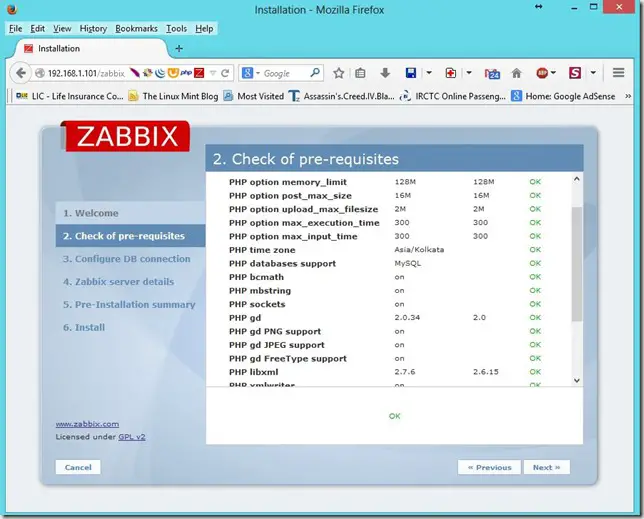The height and width of the screenshot is (519, 644).
Task: Open the Tools menu
Action: coord(177,29)
